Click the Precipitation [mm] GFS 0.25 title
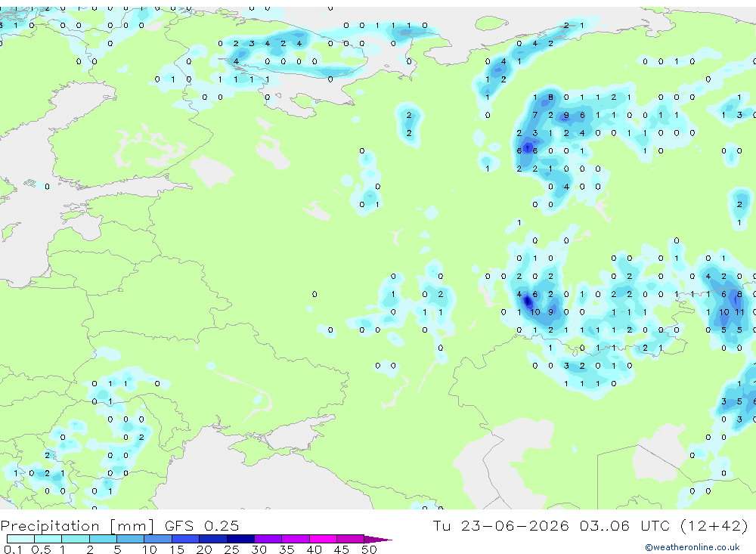756x554 pixels. (x=119, y=525)
